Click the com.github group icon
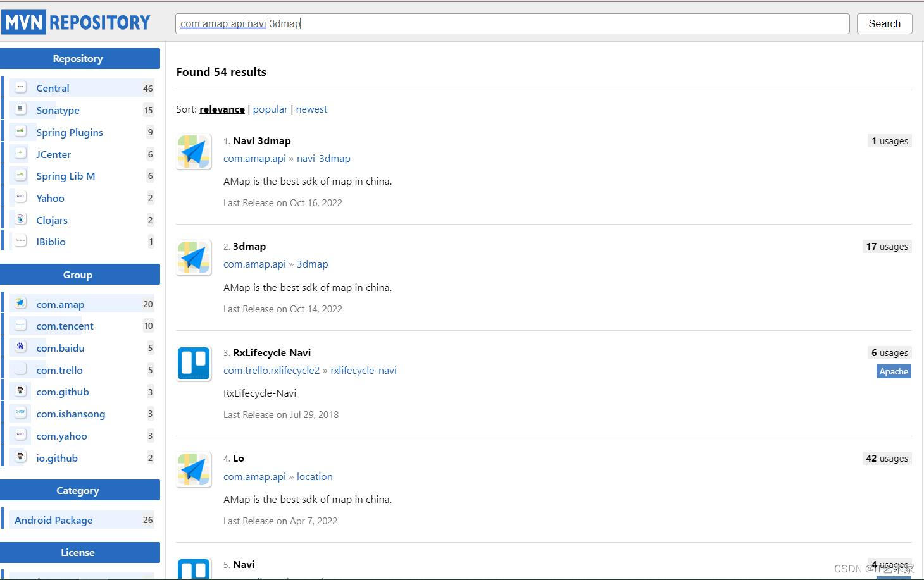Viewport: 924px width, 580px height. 20,391
